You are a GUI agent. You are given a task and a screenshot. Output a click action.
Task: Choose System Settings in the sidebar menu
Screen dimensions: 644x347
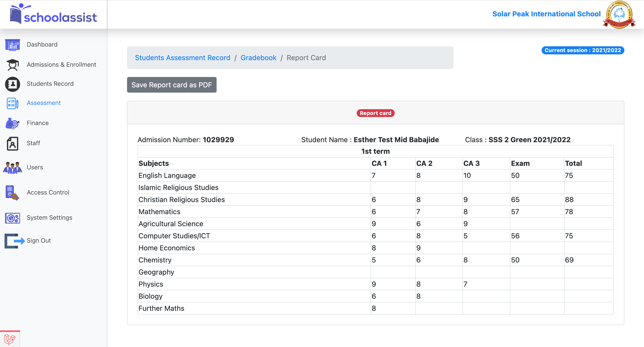point(49,218)
